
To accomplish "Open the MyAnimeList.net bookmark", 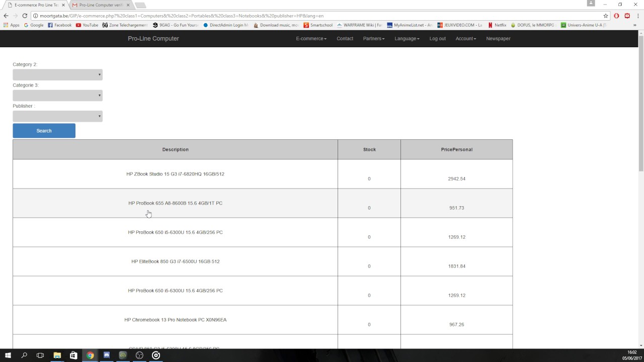I will pyautogui.click(x=410, y=25).
